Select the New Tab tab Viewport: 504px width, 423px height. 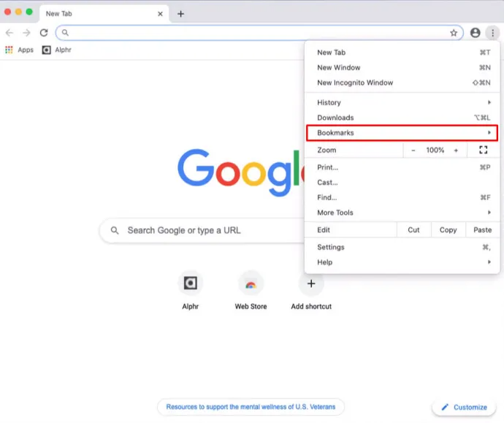[x=103, y=14]
